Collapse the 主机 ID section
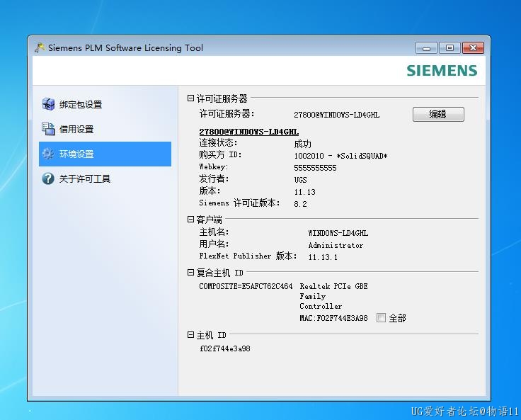Screen dimensions: 521x420 click(x=190, y=334)
